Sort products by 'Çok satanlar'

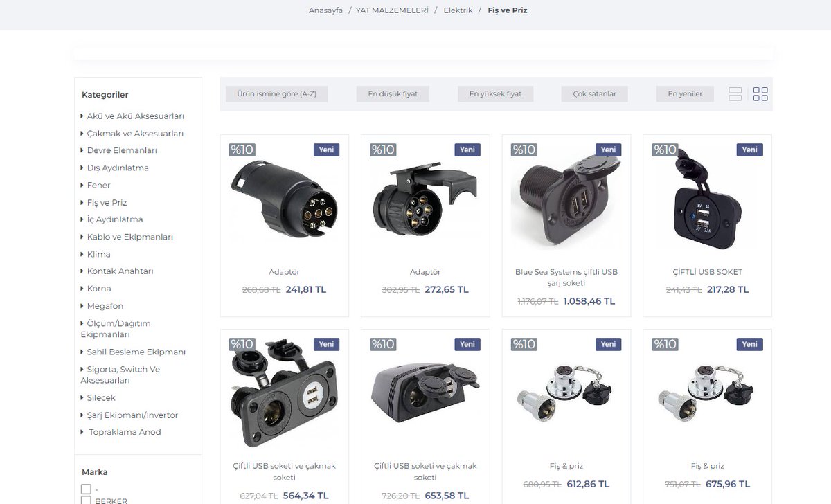tap(594, 94)
